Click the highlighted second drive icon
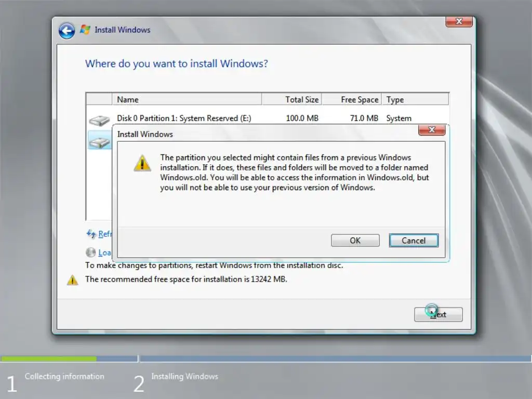This screenshot has width=532, height=399. click(99, 141)
